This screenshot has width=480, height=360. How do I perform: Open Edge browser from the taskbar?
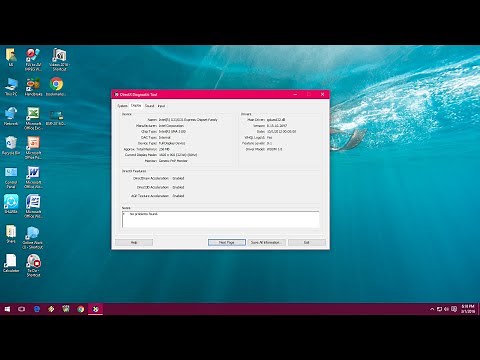click(x=37, y=309)
